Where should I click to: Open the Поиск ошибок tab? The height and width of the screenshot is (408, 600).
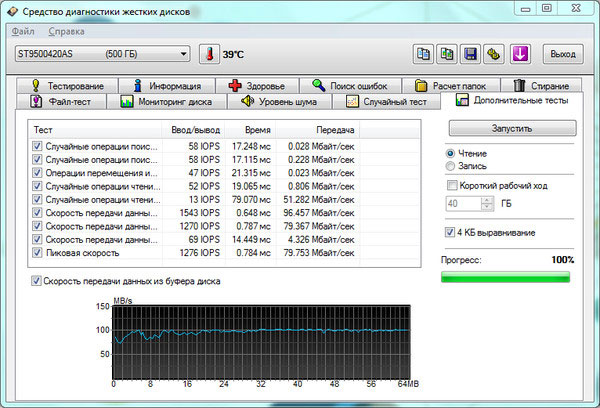pyautogui.click(x=350, y=85)
